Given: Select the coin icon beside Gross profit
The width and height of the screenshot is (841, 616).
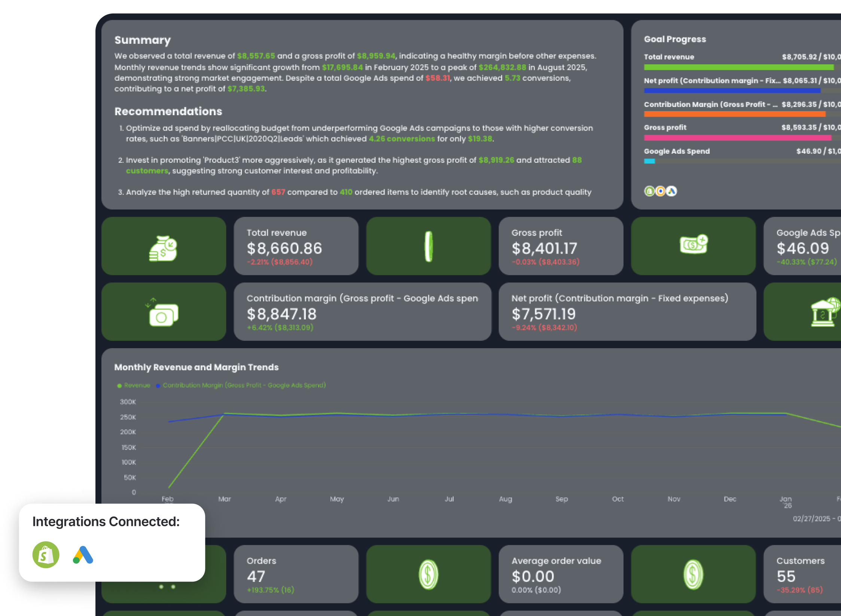Looking at the screenshot, I should click(428, 246).
